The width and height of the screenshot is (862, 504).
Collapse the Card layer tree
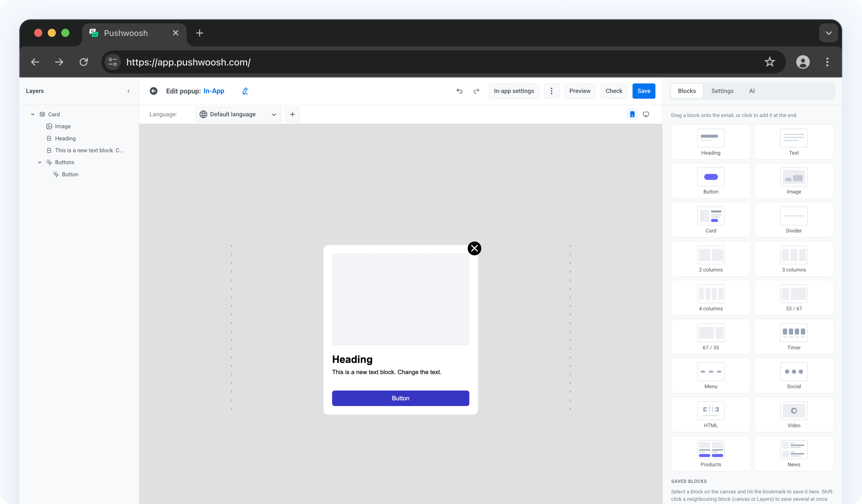33,114
